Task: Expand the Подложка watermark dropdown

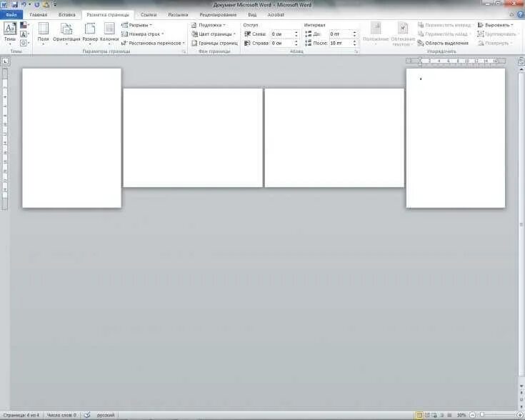Action: pos(209,25)
